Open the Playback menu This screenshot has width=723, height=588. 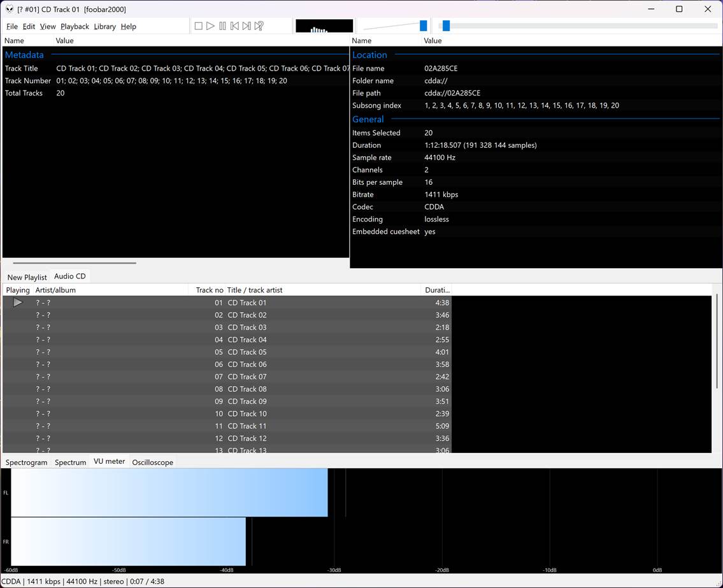(x=75, y=27)
